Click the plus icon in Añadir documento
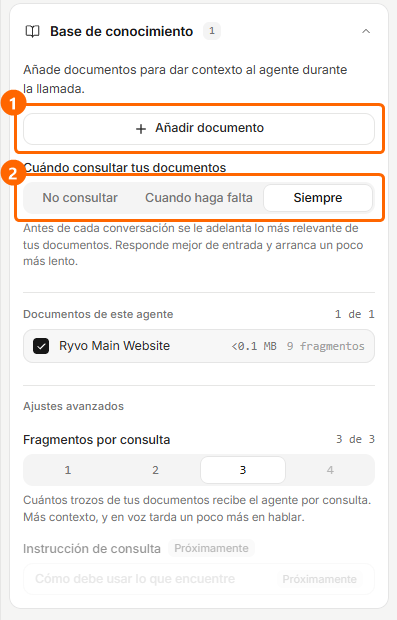 tap(141, 129)
